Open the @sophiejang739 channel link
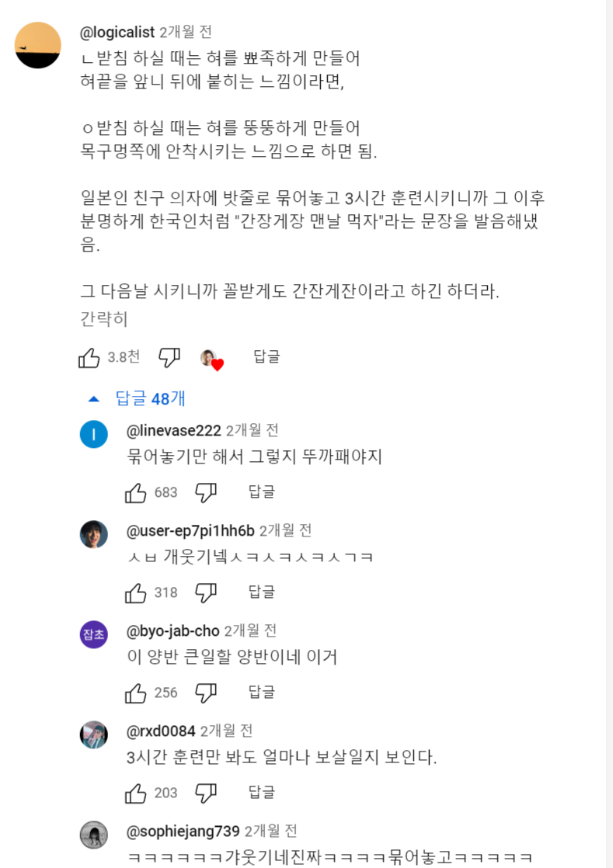Screen dimensions: 613x868 183,832
